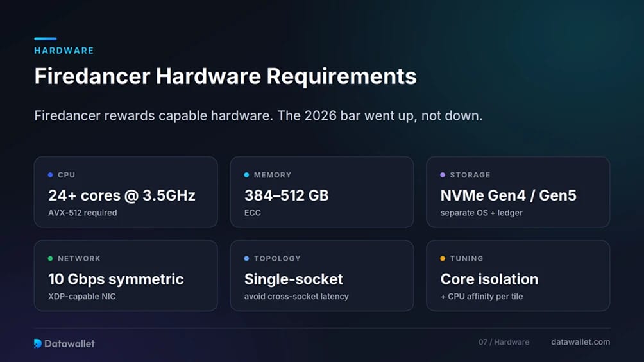Click the Datawallet logo icon
The height and width of the screenshot is (362, 644).
[37, 343]
